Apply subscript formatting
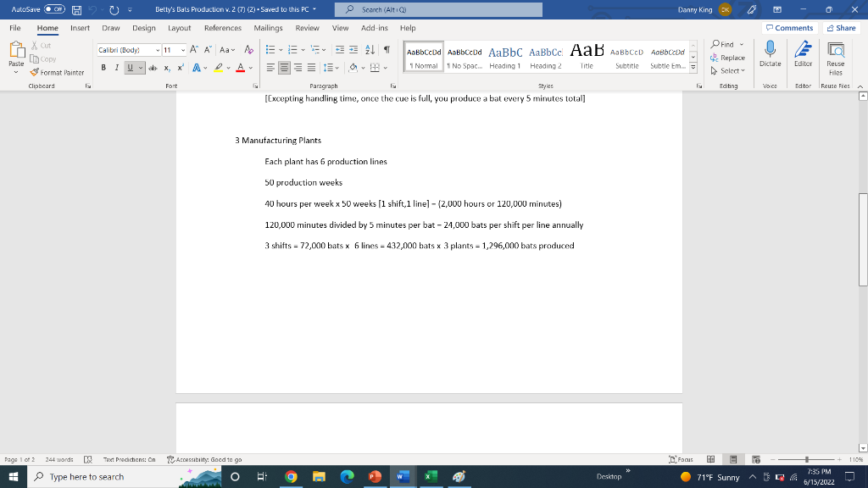 (167, 68)
